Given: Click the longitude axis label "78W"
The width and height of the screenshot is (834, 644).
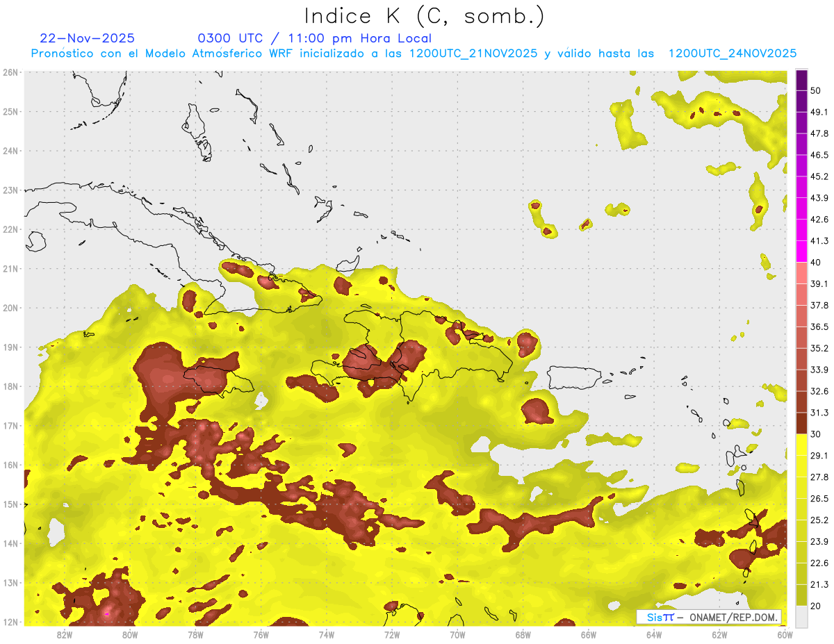Looking at the screenshot, I should [195, 635].
